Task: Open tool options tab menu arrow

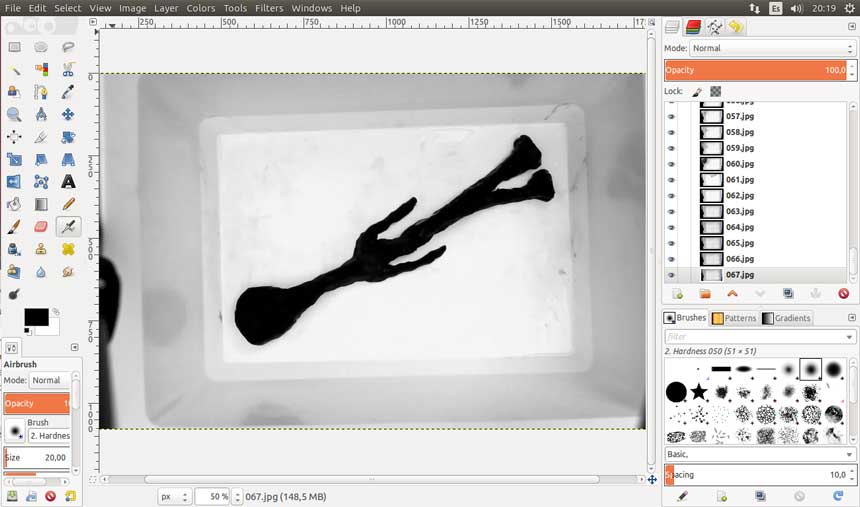Action: click(x=75, y=347)
